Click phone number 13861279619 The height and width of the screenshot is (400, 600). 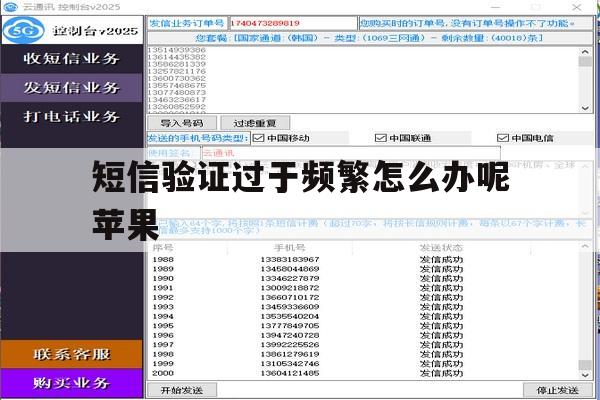[x=290, y=354]
